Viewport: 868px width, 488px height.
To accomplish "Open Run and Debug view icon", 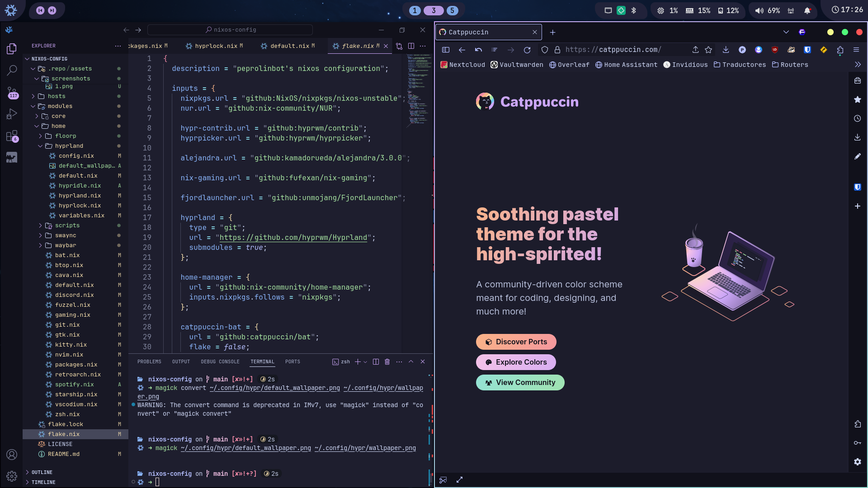I will (x=12, y=114).
